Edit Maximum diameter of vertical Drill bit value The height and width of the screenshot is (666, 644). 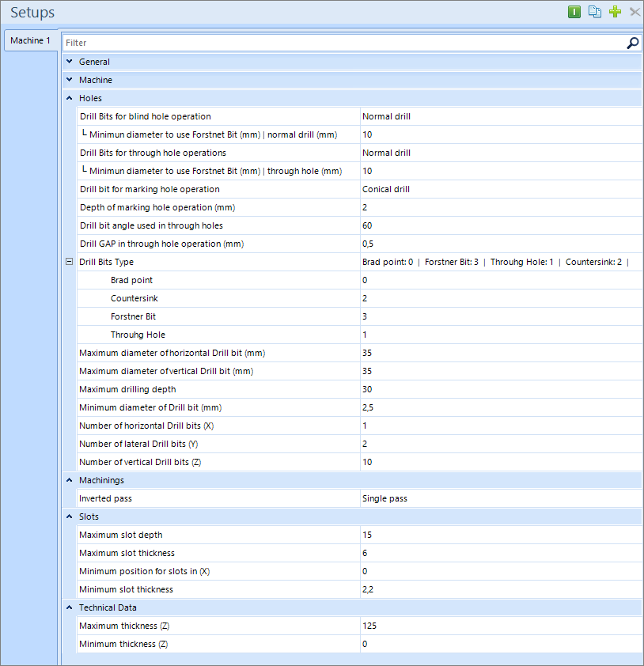click(x=502, y=371)
